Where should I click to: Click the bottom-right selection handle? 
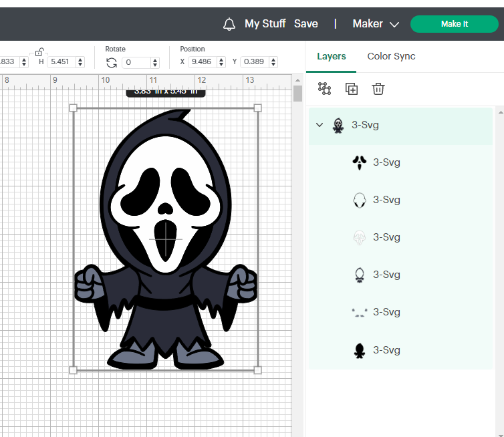click(257, 370)
